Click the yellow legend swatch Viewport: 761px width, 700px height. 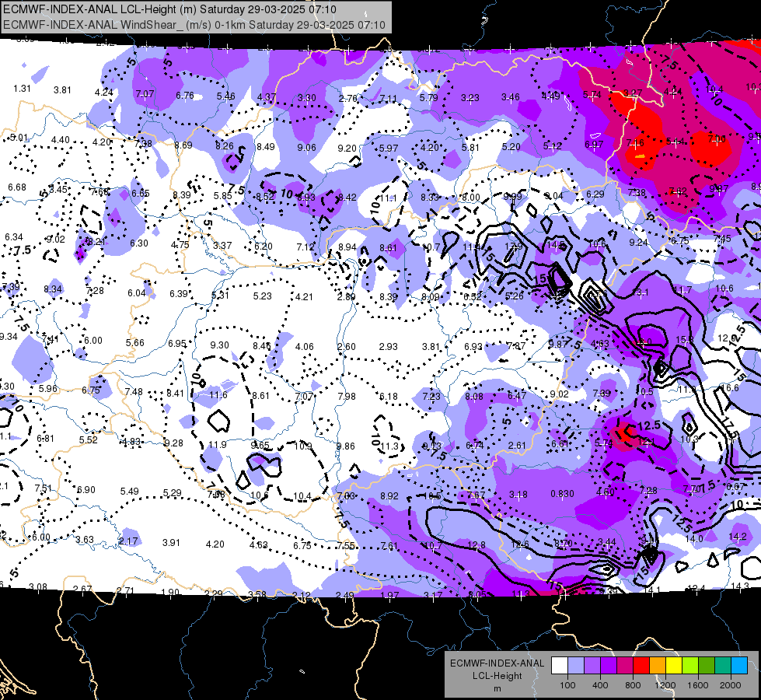click(x=674, y=666)
